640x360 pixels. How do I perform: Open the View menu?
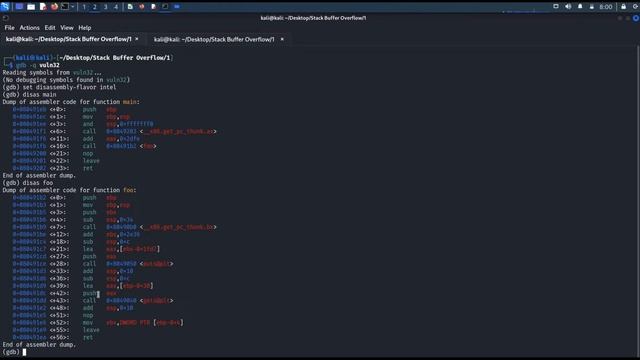coord(67,28)
